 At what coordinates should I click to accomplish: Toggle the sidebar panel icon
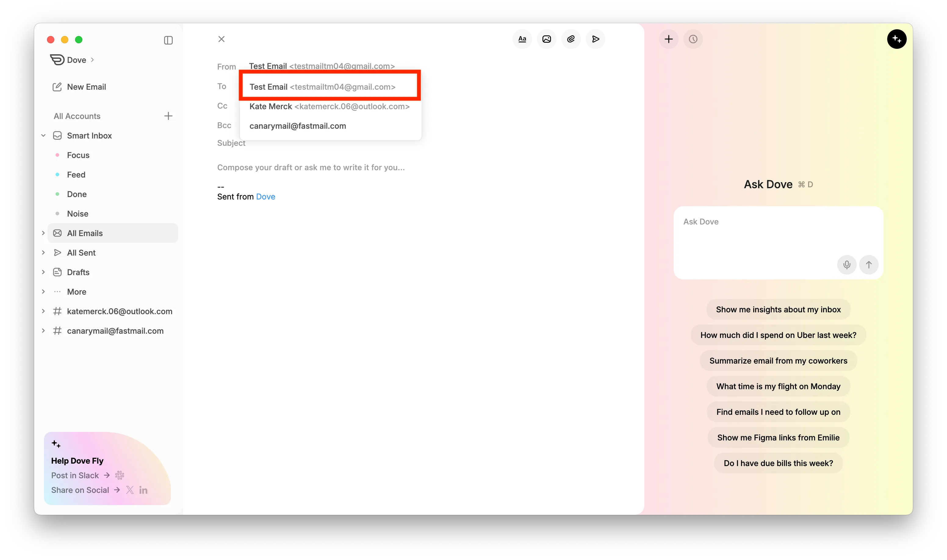point(168,40)
